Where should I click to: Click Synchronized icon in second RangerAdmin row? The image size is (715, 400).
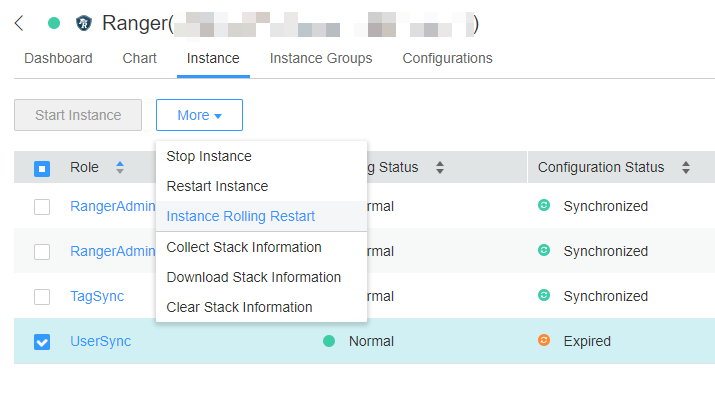click(x=544, y=250)
